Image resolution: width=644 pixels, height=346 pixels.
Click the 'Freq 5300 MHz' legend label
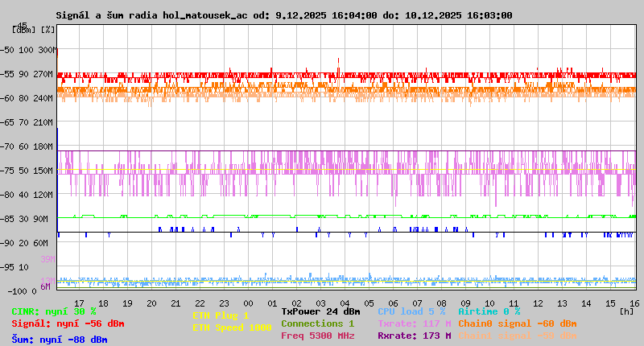[317, 336]
